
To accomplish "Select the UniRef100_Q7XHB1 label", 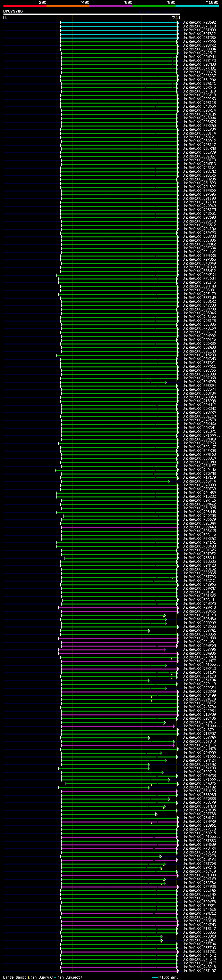I will tap(199, 68).
